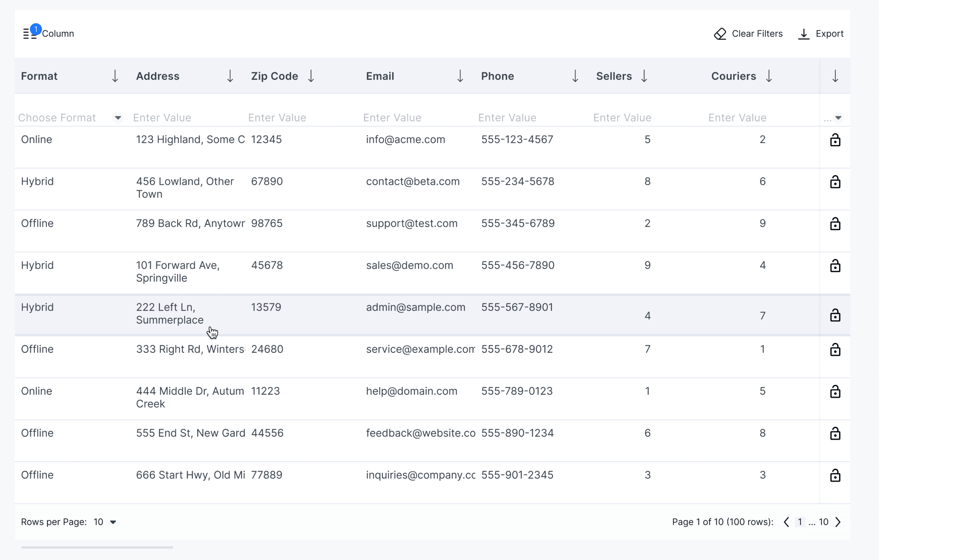Go to previous page arrow
This screenshot has height=560, width=954.
pyautogui.click(x=786, y=522)
